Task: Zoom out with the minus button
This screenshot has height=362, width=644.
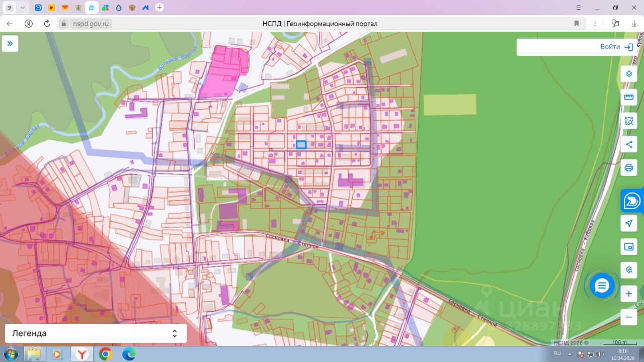Action: click(x=628, y=317)
